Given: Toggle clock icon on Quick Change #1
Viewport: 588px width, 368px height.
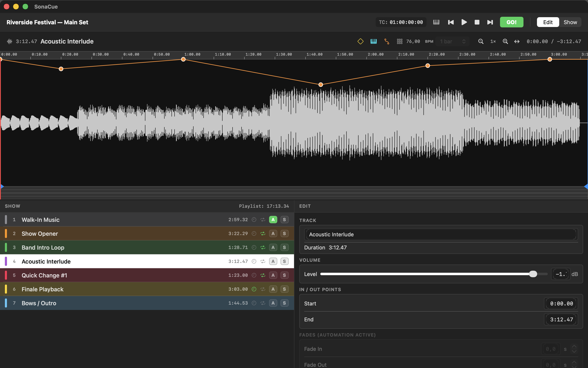Looking at the screenshot, I should click(254, 275).
